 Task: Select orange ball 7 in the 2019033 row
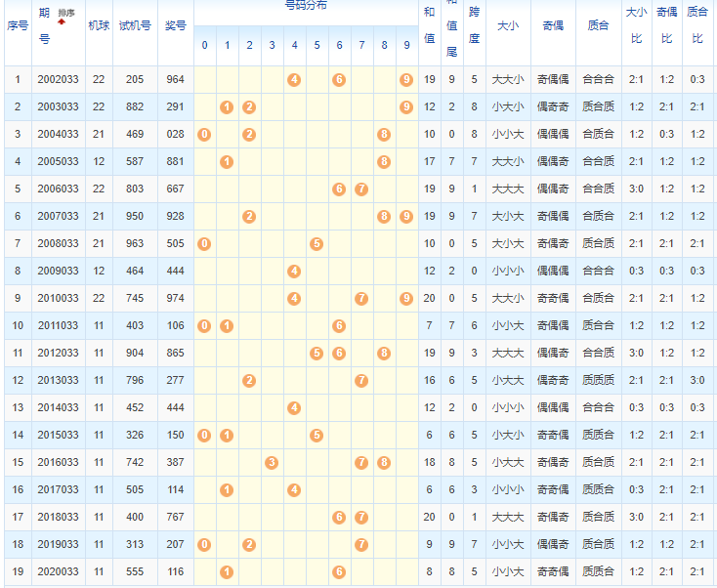[x=361, y=544]
